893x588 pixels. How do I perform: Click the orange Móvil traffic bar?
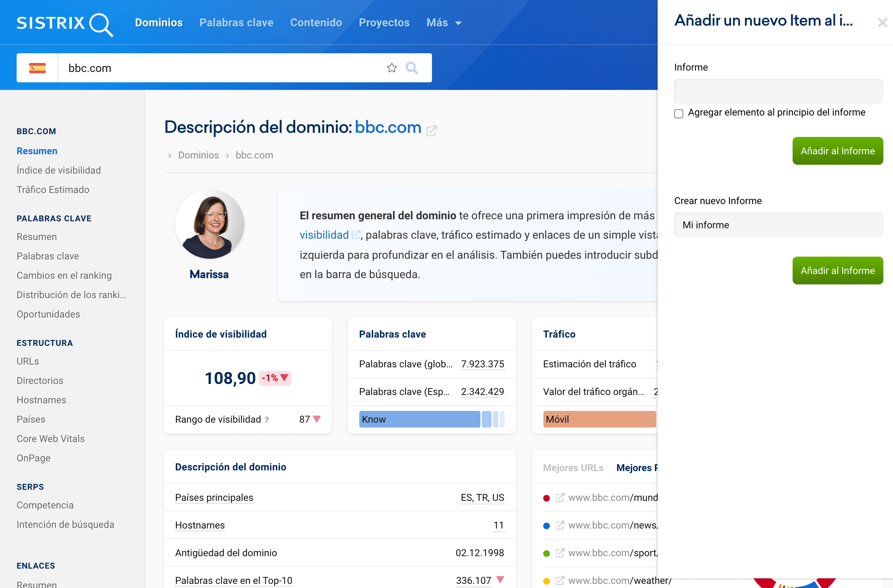[599, 419]
